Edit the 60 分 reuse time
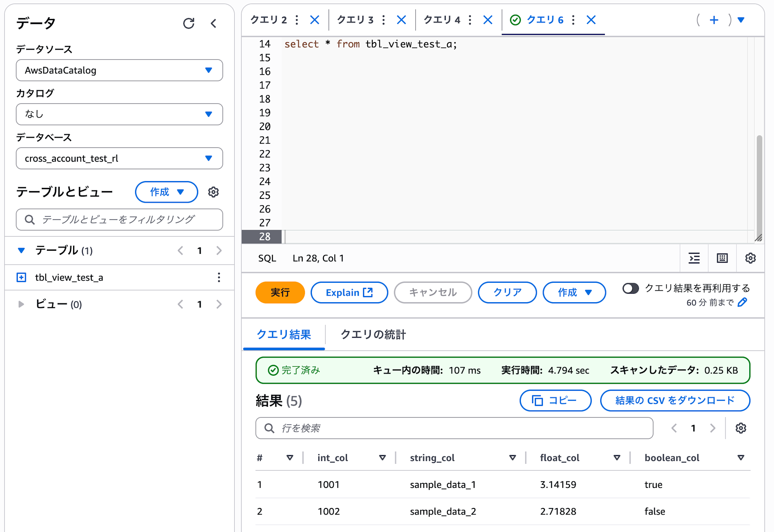 (742, 302)
